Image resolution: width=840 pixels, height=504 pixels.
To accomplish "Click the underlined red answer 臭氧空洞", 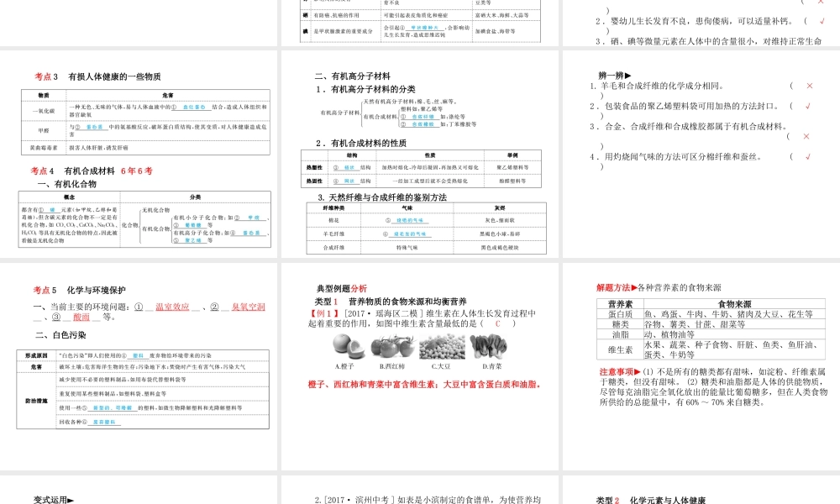I will (248, 307).
